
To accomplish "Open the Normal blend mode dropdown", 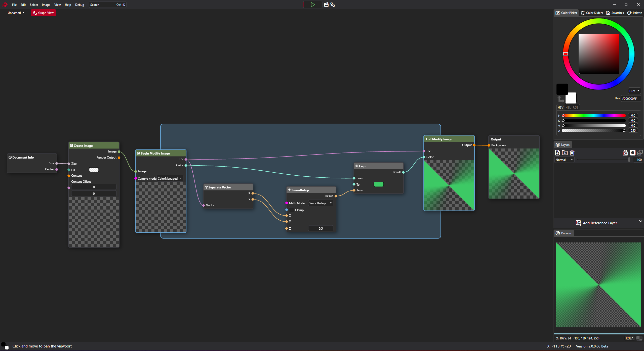I will 564,160.
